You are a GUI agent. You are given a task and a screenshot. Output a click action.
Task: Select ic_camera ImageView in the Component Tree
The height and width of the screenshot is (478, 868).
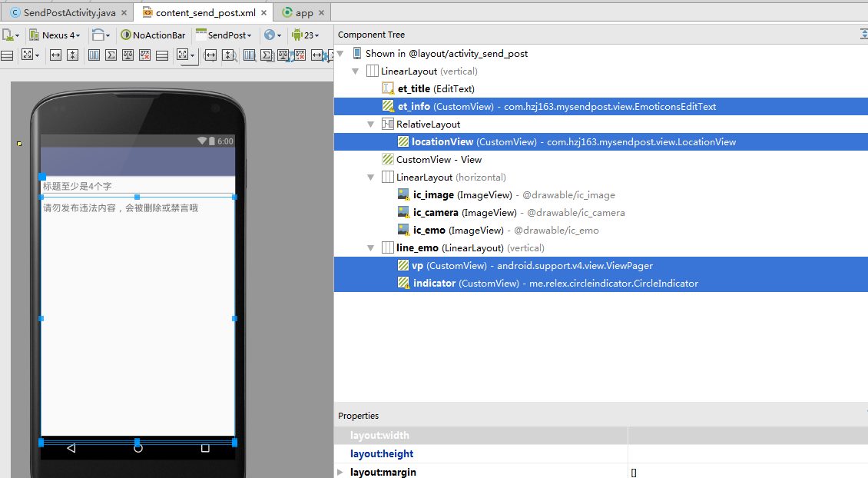point(436,213)
